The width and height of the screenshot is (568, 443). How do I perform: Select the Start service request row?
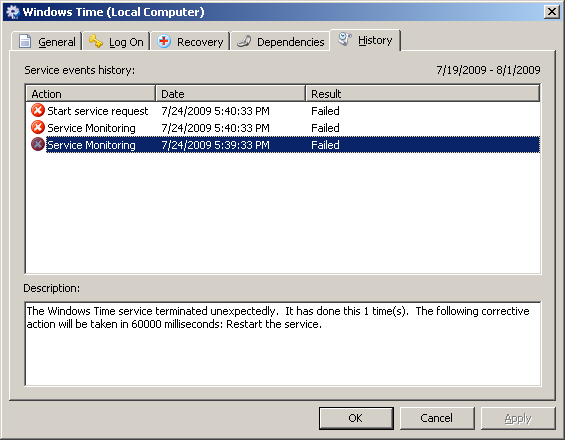[283, 111]
